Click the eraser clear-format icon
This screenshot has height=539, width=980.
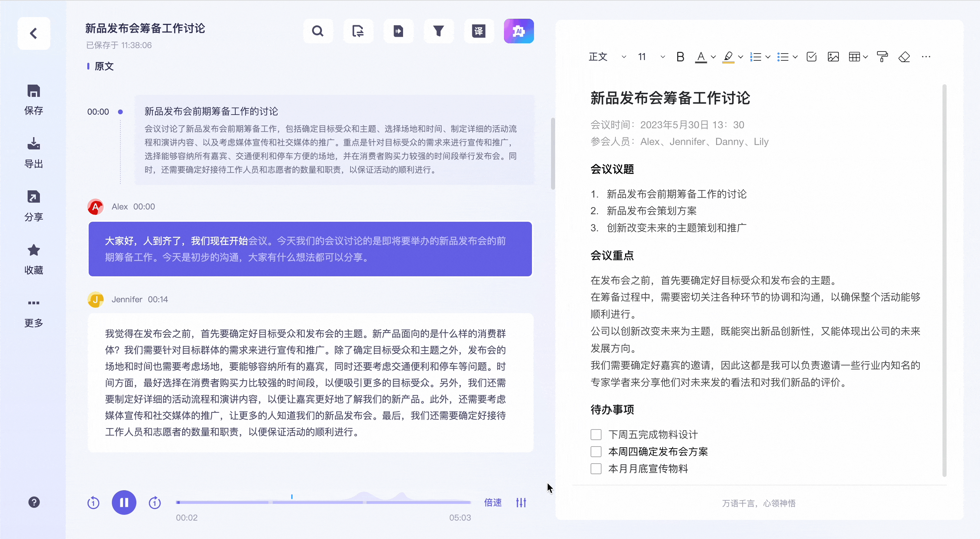[904, 57]
